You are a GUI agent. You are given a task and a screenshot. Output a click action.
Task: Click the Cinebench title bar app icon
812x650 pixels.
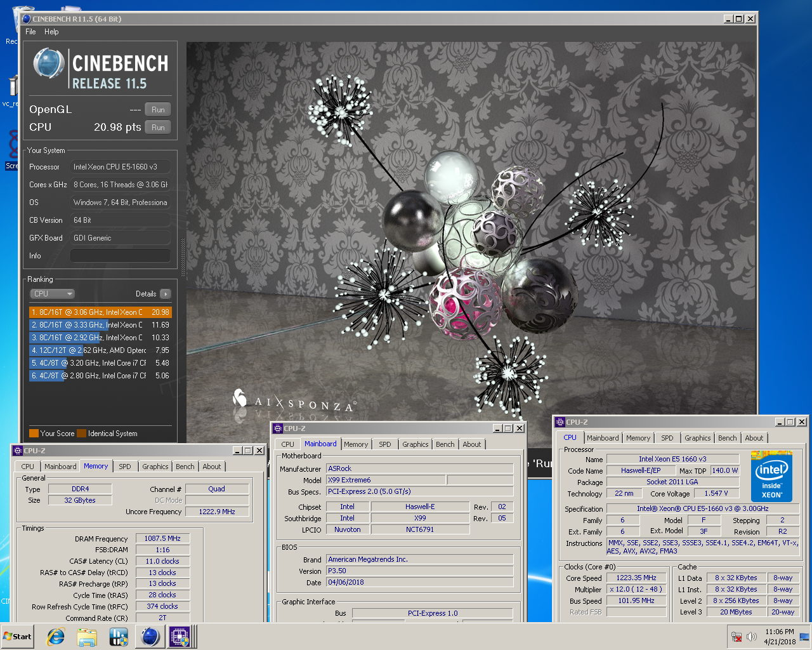point(26,19)
